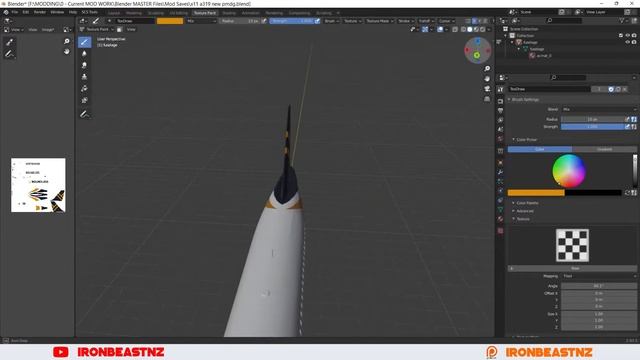Open Texture Mapping Tiled dropdown
640x360 pixels.
[x=599, y=276]
